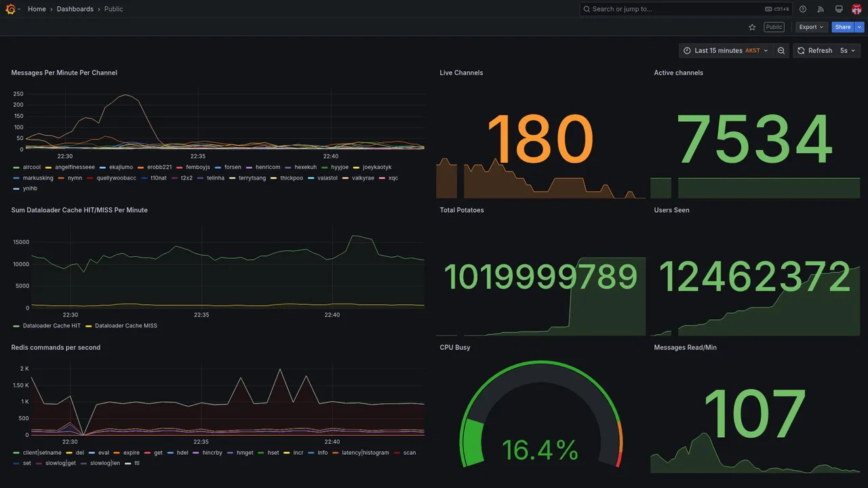This screenshot has height=488, width=868.
Task: Toggle femboyjs series in legend
Action: [198, 167]
